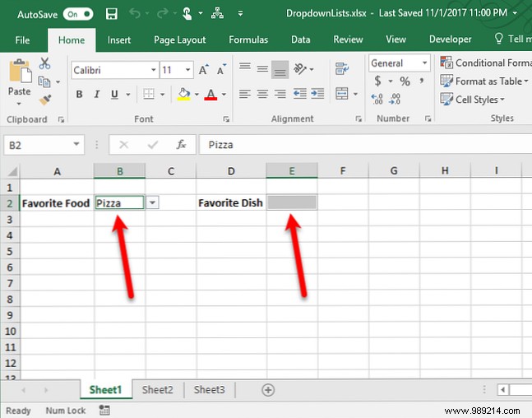
Task: Click Insert Function fx icon
Action: [181, 145]
